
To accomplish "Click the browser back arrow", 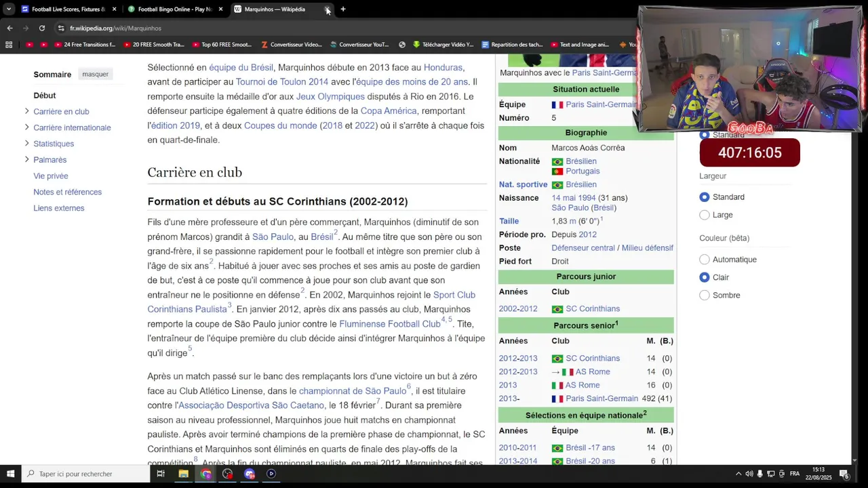I will (x=9, y=28).
